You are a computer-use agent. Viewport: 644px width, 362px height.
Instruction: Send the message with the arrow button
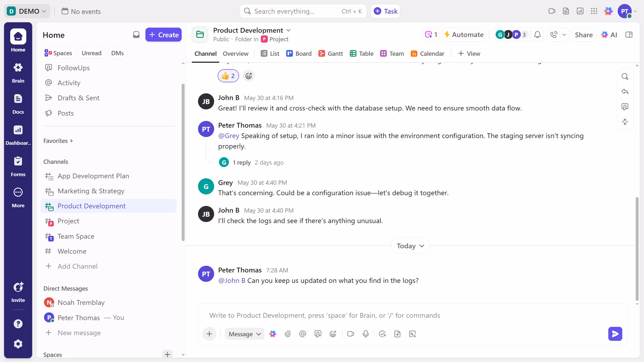(x=615, y=334)
